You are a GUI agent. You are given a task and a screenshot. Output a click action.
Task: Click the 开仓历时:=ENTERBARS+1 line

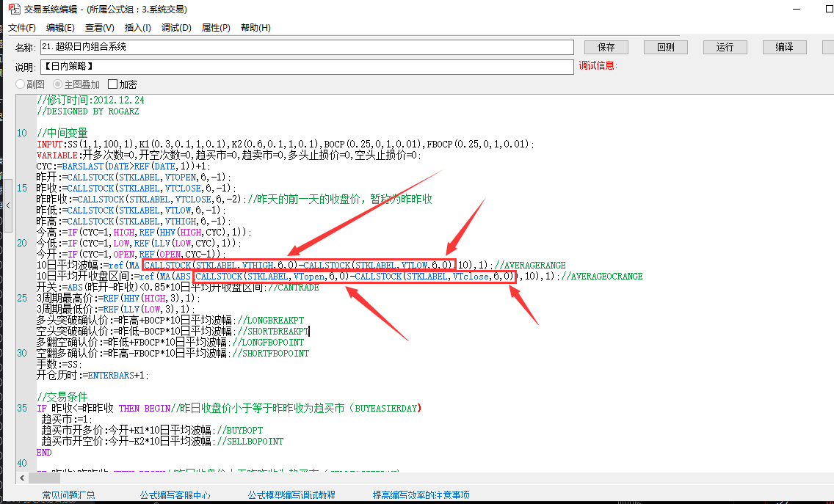point(93,376)
